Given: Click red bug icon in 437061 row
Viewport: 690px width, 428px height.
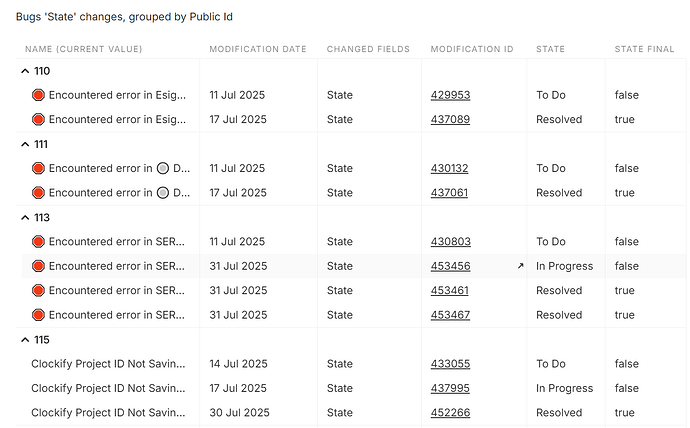Looking at the screenshot, I should (38, 193).
